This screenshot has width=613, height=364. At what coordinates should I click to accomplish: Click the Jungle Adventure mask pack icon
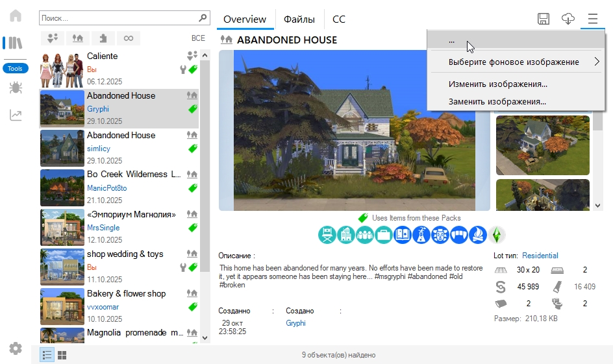[x=440, y=235]
